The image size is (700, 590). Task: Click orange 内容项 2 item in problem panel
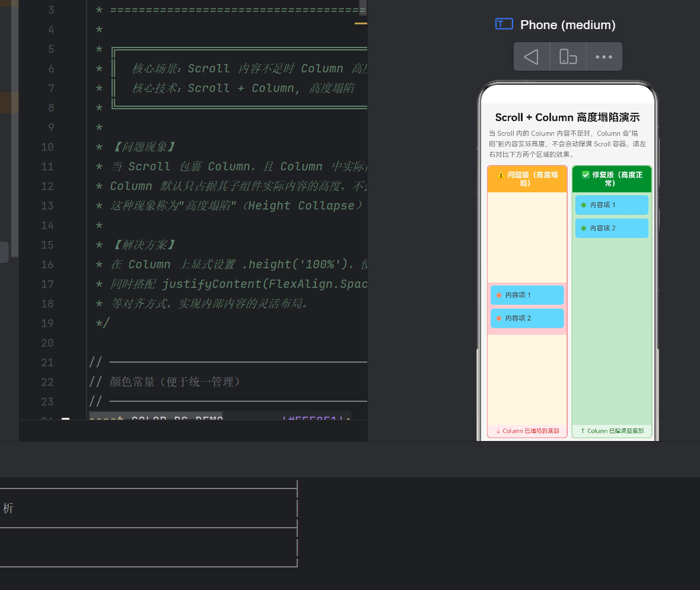pos(527,319)
